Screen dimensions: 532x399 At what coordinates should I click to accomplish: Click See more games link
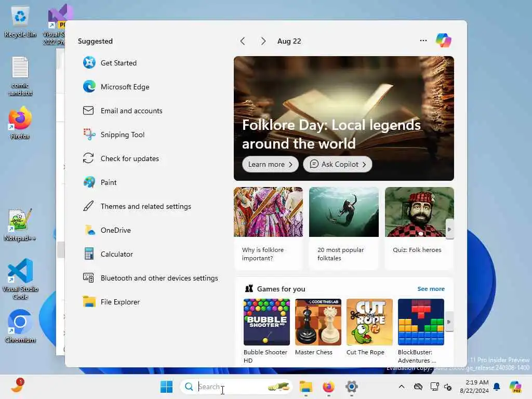pos(431,289)
